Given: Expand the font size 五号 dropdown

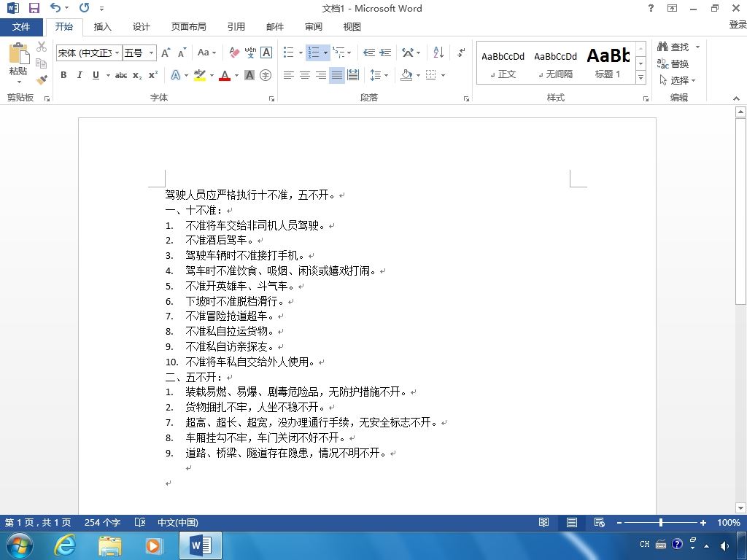Looking at the screenshot, I should pos(151,52).
